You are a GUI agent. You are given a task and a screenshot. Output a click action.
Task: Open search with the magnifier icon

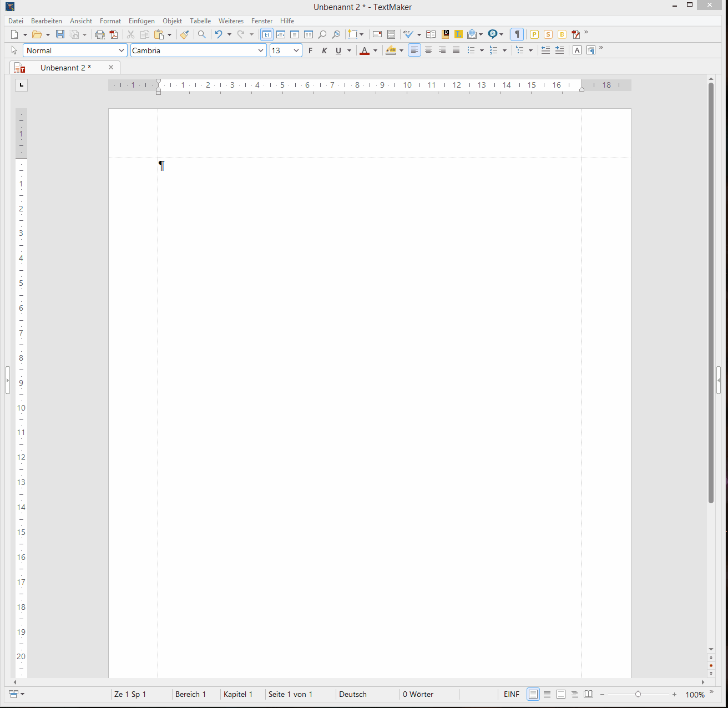coord(202,34)
